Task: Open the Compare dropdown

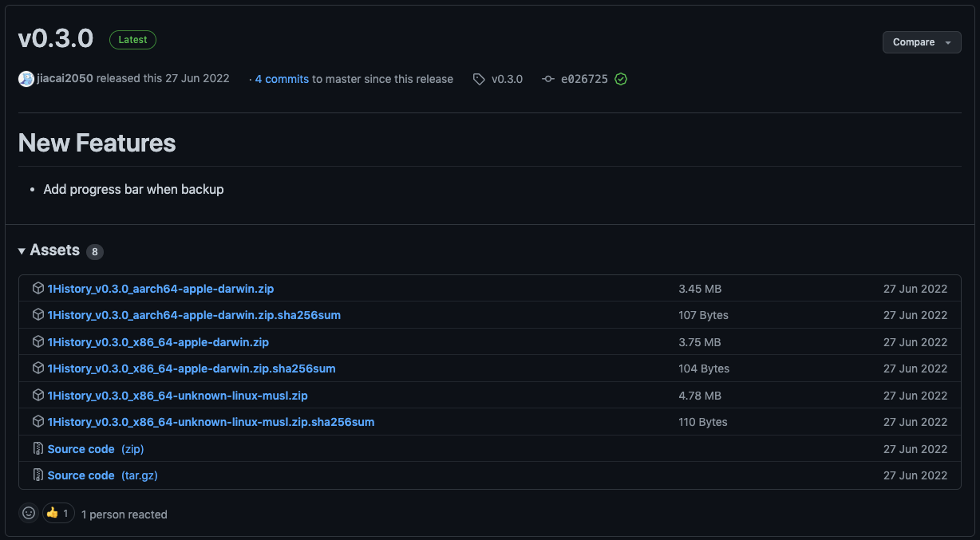Action: (x=921, y=42)
